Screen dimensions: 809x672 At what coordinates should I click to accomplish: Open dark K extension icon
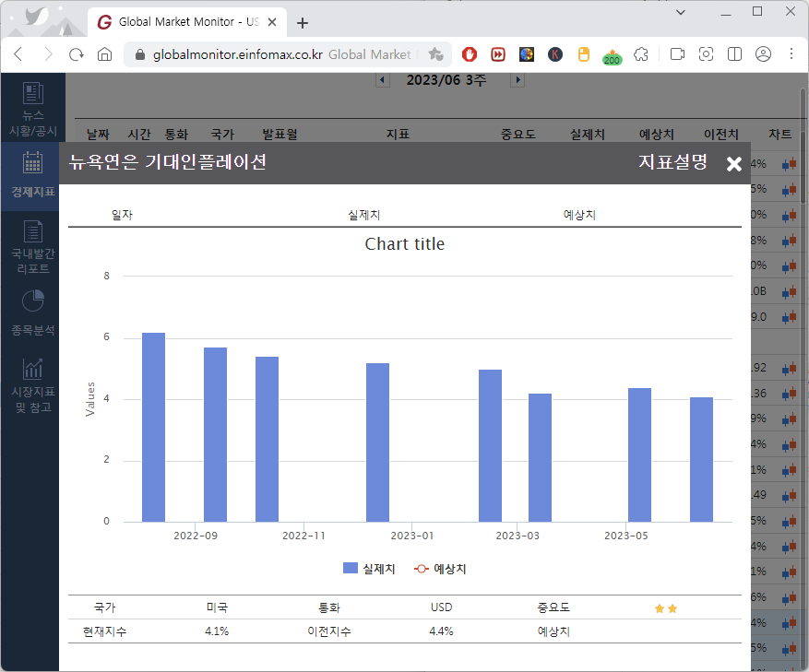[x=555, y=54]
